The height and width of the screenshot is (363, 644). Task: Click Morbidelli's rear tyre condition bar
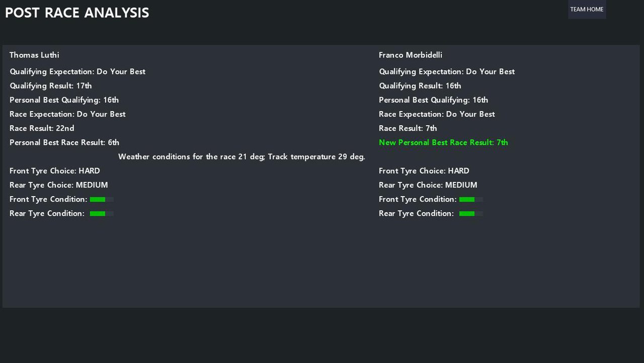[471, 214]
